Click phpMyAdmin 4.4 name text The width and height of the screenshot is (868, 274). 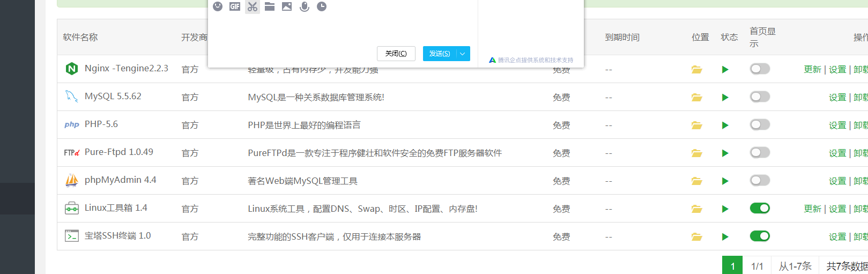click(121, 180)
